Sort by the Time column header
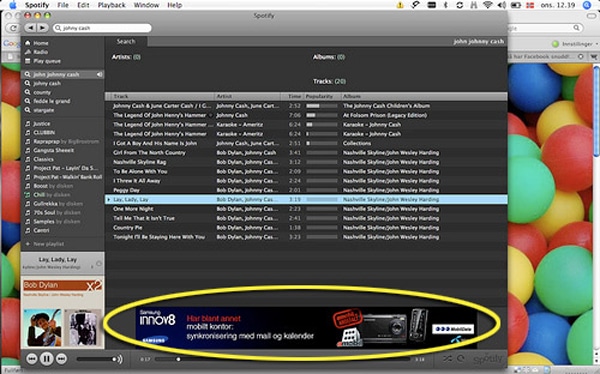Viewport: 600px width, 374px height. point(292,96)
